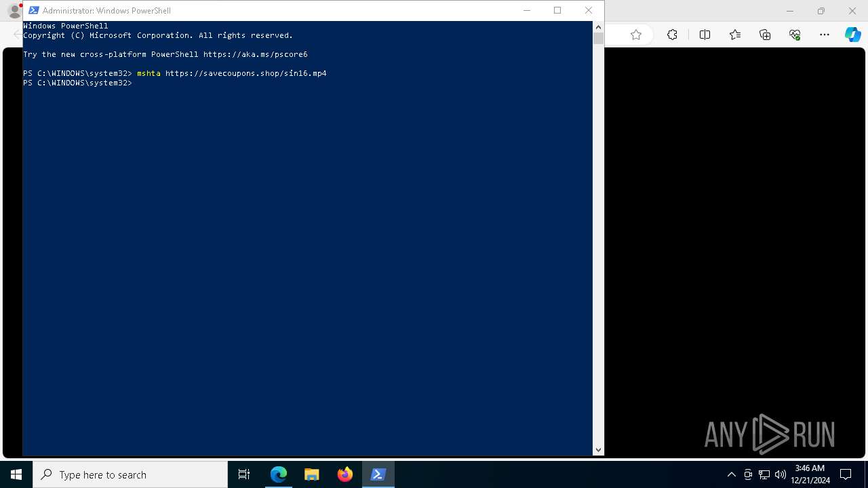Open Task View on the taskbar
Screen dimensions: 868x488
pyautogui.click(x=244, y=474)
